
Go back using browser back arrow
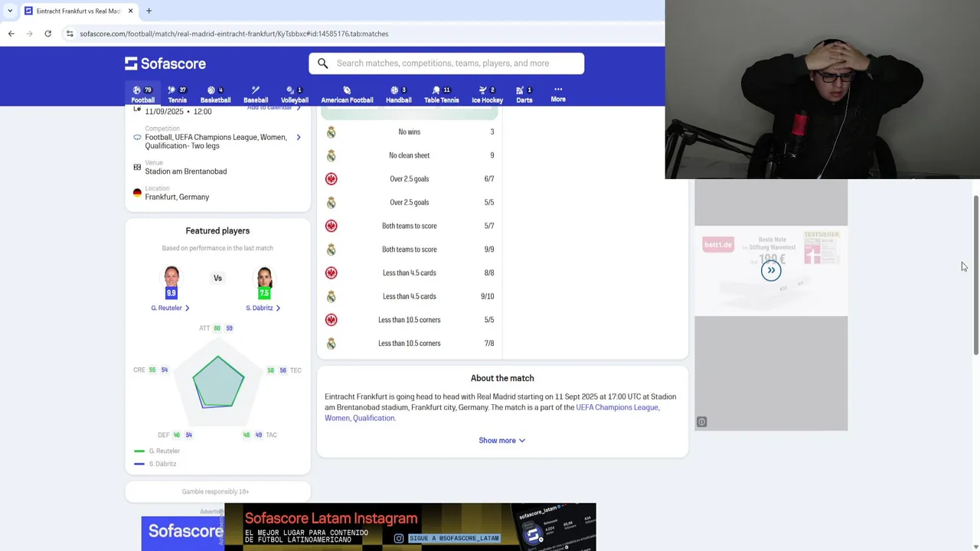coord(11,34)
